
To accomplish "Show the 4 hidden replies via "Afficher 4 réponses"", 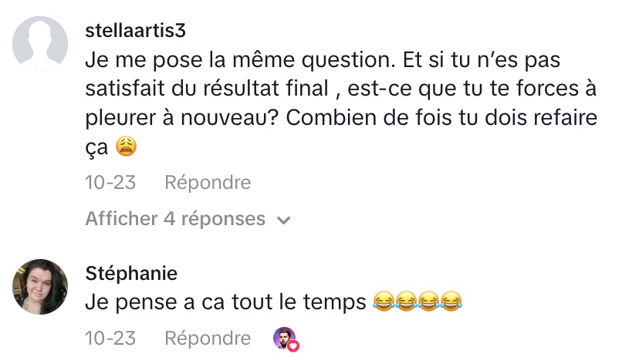I will click(175, 219).
